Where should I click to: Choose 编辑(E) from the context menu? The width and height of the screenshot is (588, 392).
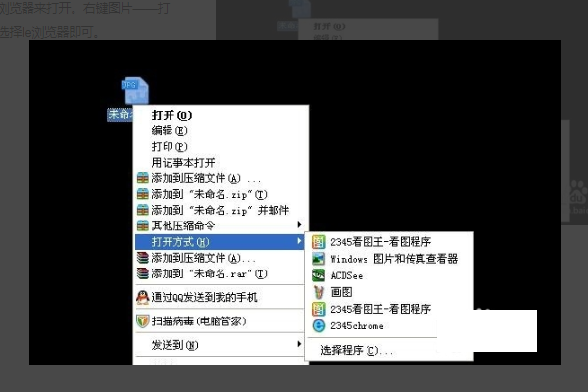tap(170, 130)
